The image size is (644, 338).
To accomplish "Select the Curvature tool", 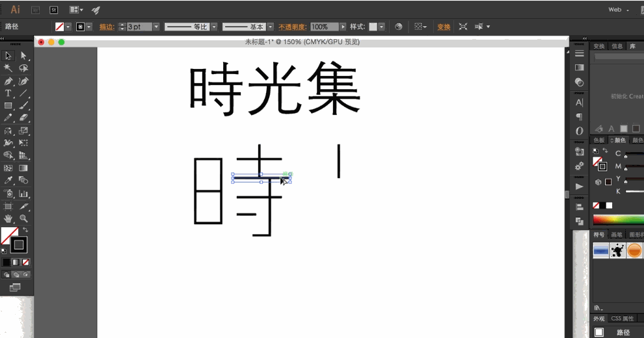I will click(x=23, y=81).
